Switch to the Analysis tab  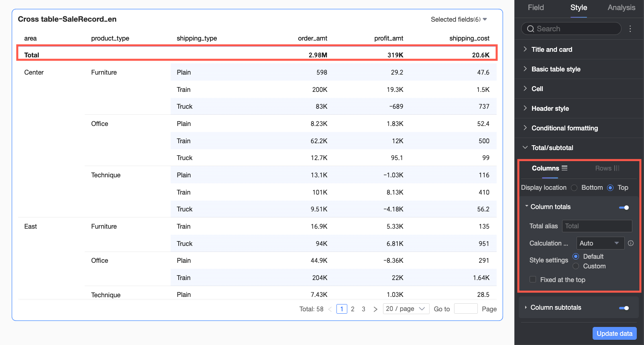[x=621, y=8]
